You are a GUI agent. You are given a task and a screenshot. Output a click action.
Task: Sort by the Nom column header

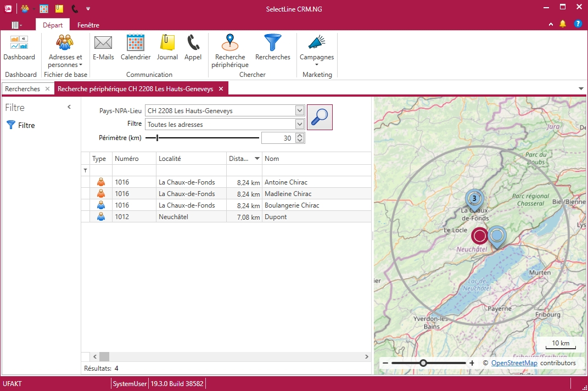tap(316, 158)
